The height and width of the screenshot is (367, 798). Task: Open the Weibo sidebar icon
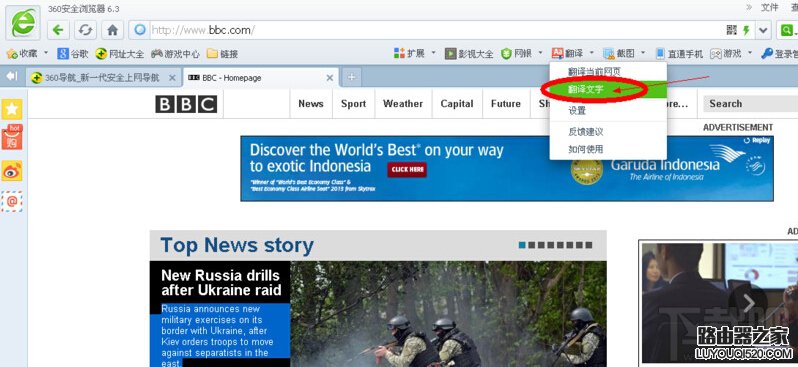point(12,171)
